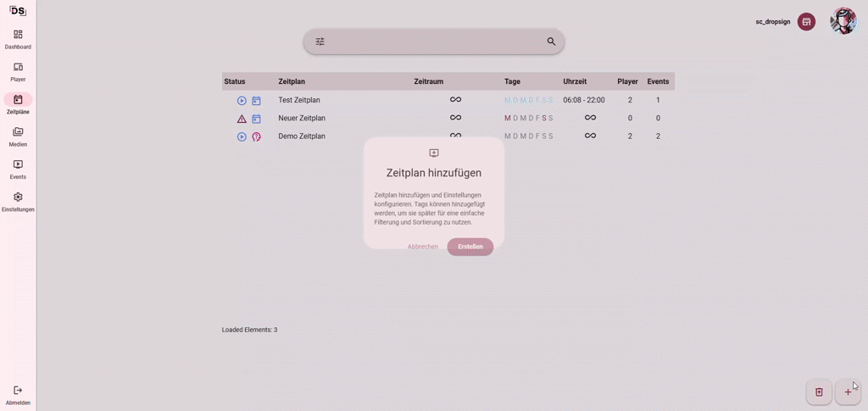Toggle play status of Demo Zeitplan
Viewport: 868px width, 411px height.
242,136
